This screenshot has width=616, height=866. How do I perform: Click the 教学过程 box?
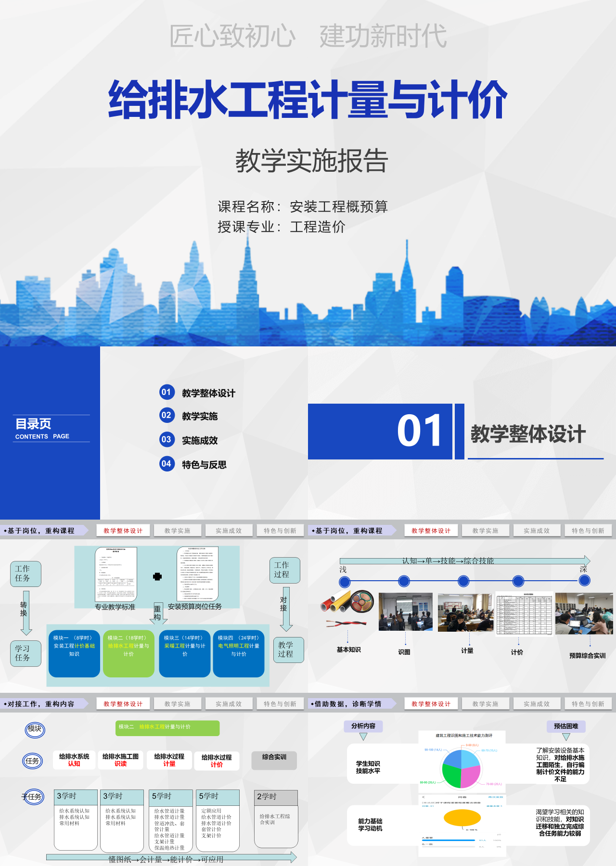(288, 650)
